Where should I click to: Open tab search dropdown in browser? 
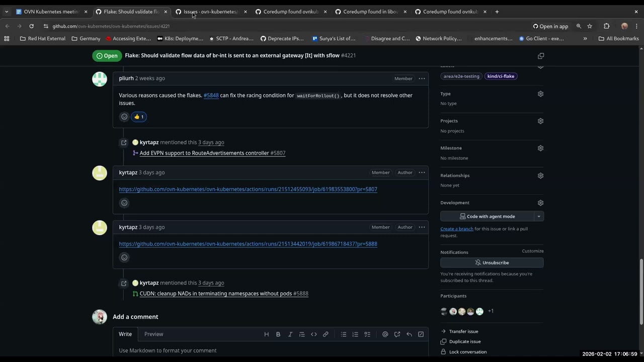6,12
